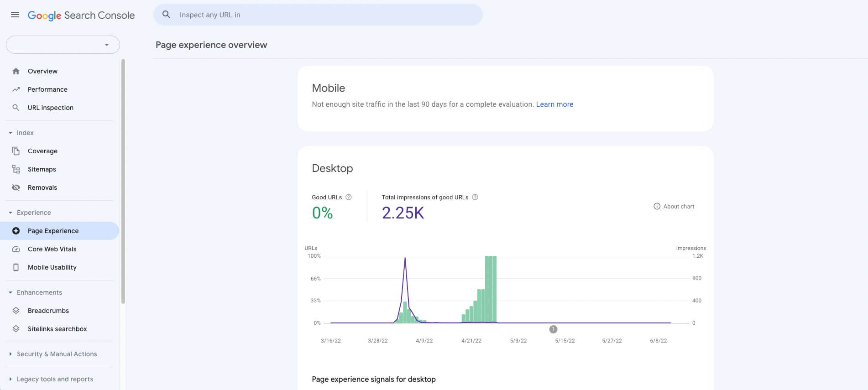Click Page experience signals for desktop heading
868x390 pixels.
[x=374, y=379]
